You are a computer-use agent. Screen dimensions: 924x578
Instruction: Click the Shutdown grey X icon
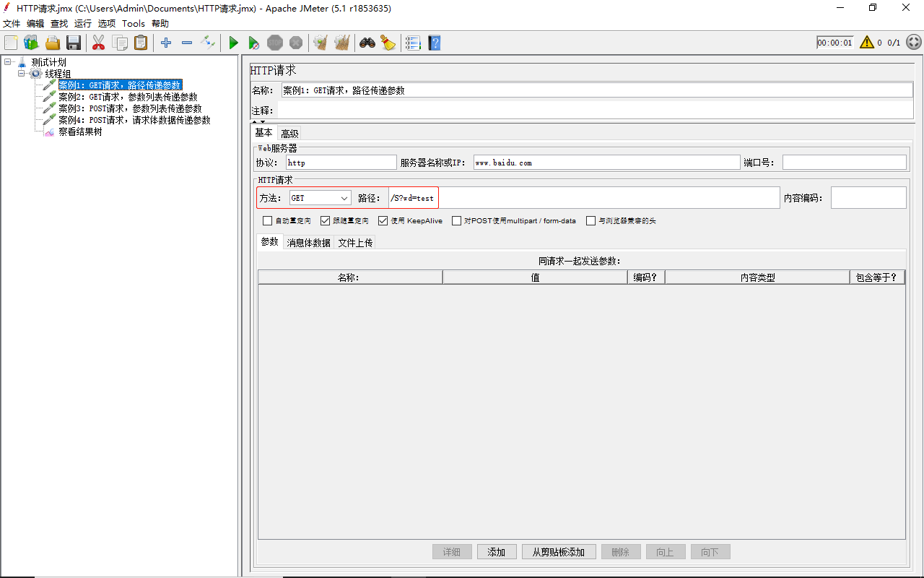pyautogui.click(x=296, y=43)
